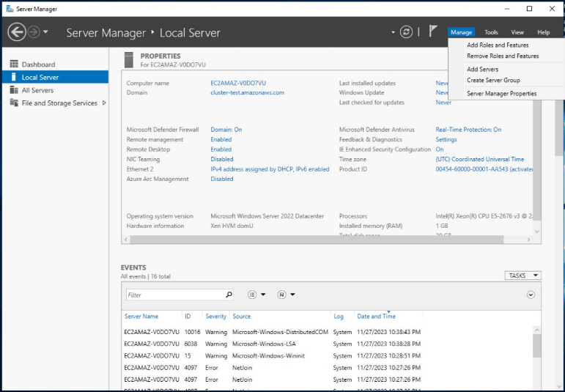
Task: Click the search magnifier in the events filter
Action: click(x=229, y=295)
